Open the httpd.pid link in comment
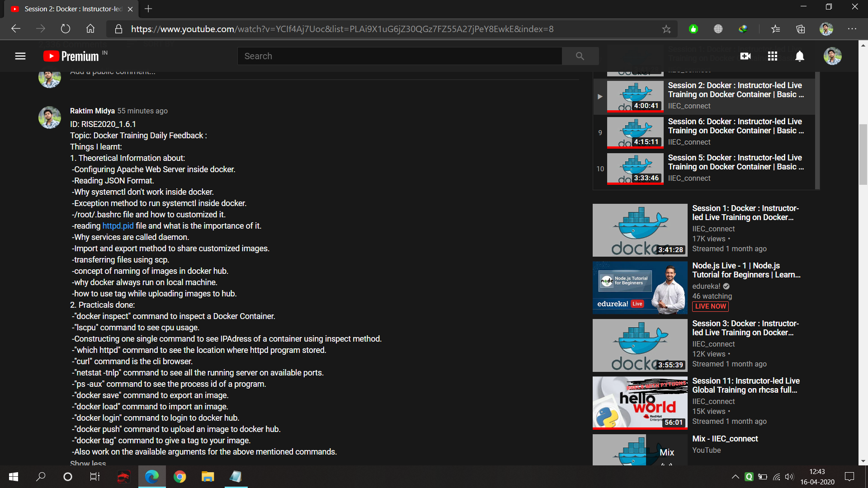Viewport: 868px width, 488px height. (118, 226)
